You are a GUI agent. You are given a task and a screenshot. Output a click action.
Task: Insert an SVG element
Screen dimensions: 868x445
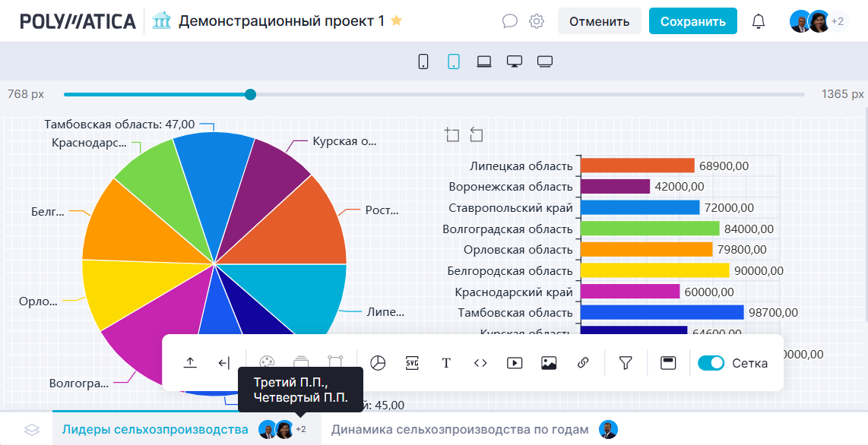click(412, 363)
